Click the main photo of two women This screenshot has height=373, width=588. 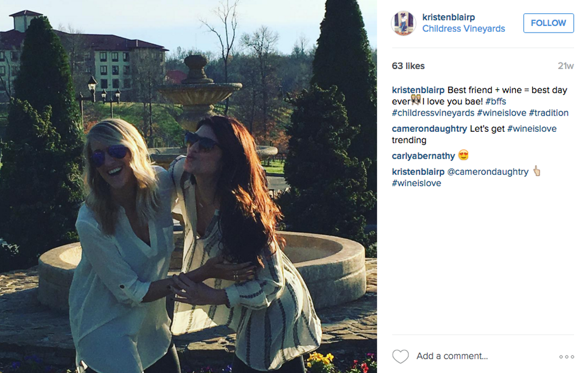(188, 186)
